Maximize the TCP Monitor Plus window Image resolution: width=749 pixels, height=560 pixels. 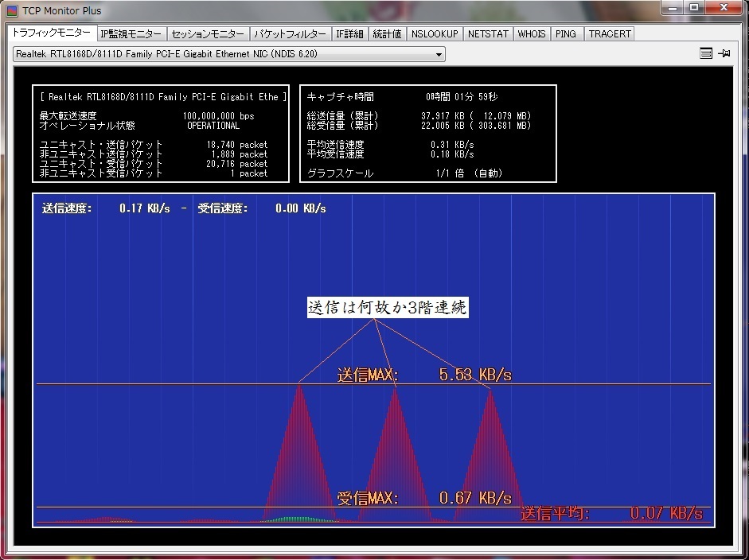[693, 8]
